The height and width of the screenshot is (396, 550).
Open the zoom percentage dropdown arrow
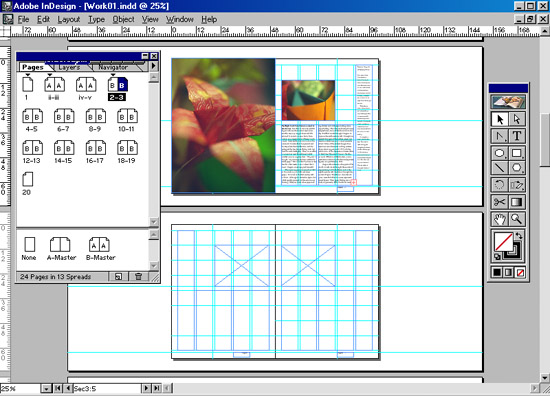pos(46,389)
